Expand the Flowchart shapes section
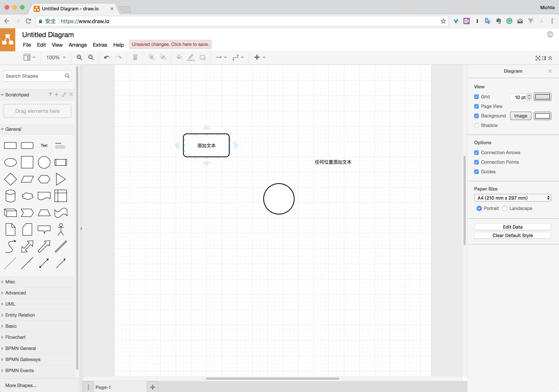 click(x=15, y=337)
